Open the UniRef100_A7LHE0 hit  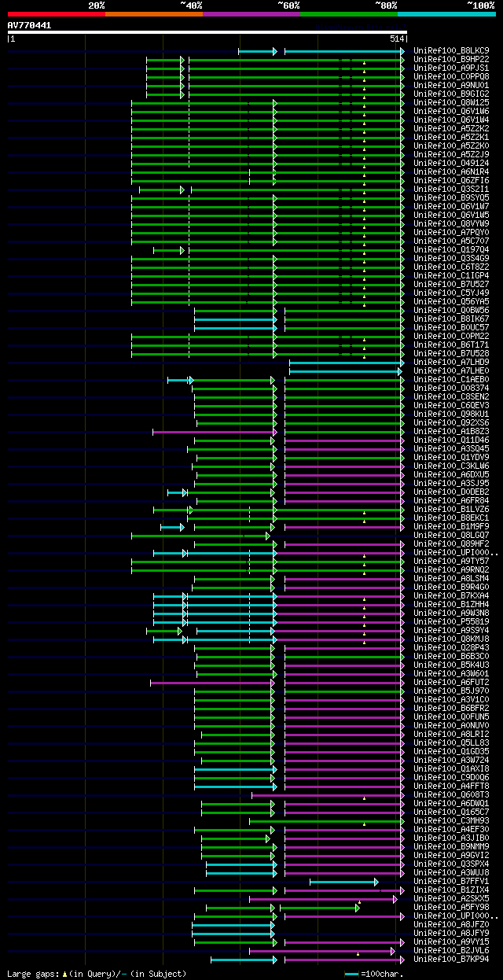pos(451,370)
